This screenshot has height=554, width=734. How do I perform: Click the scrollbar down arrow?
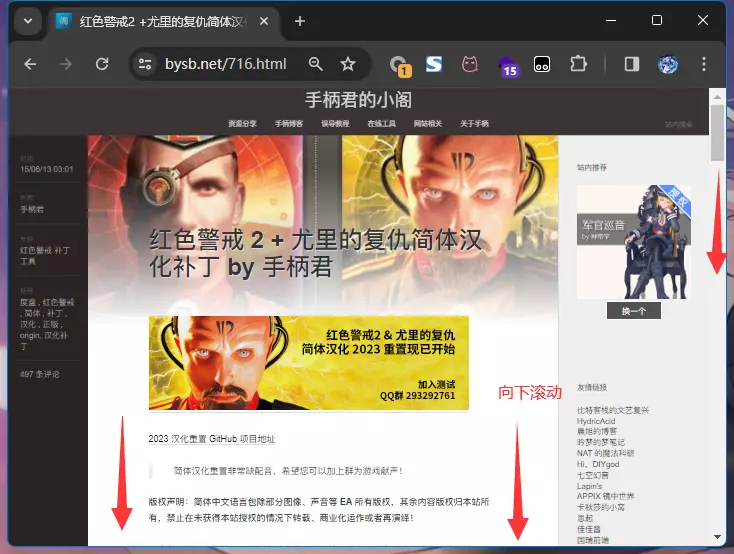(x=717, y=537)
